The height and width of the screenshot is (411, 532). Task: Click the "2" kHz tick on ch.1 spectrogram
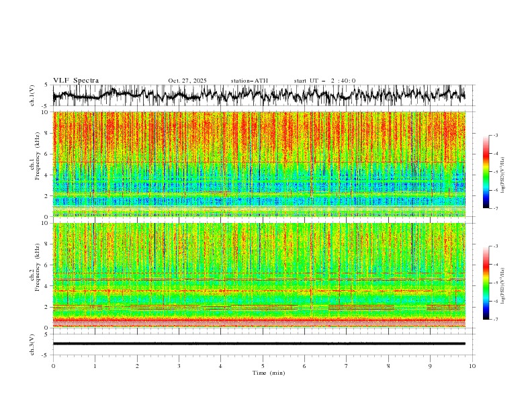[48, 195]
